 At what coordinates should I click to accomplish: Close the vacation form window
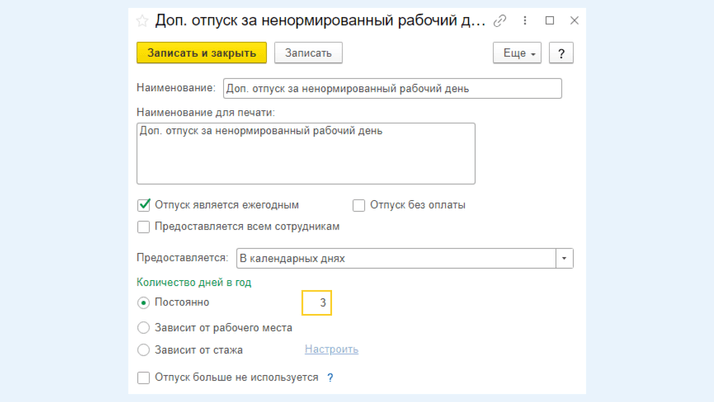574,20
